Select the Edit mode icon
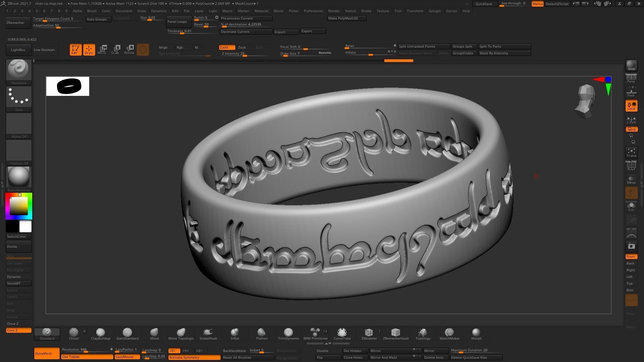This screenshot has height=362, width=644. [x=75, y=50]
